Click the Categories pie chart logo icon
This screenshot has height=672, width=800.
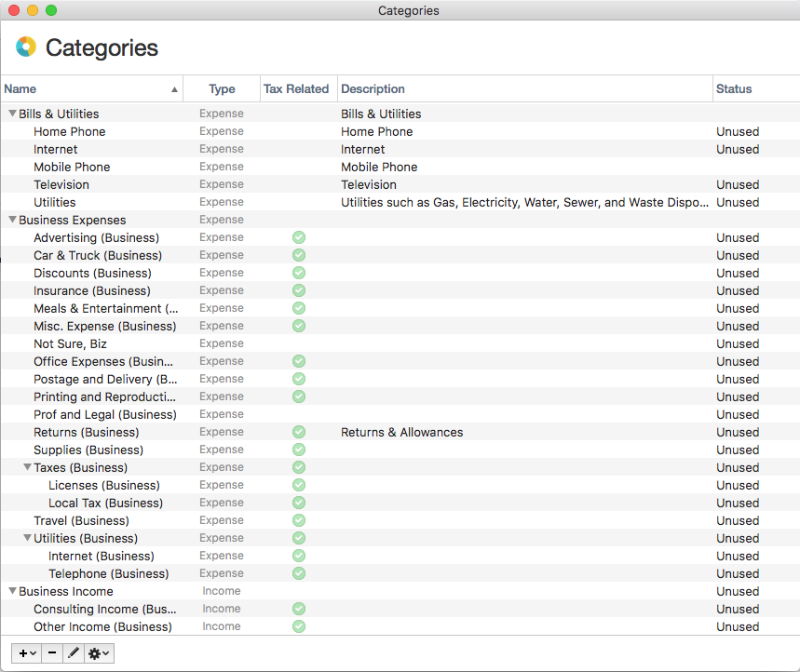pyautogui.click(x=26, y=47)
